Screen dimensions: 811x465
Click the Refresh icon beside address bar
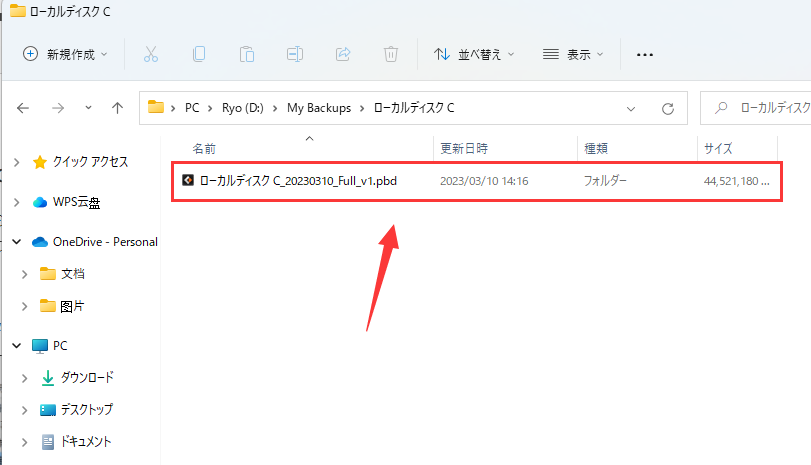pyautogui.click(x=667, y=108)
